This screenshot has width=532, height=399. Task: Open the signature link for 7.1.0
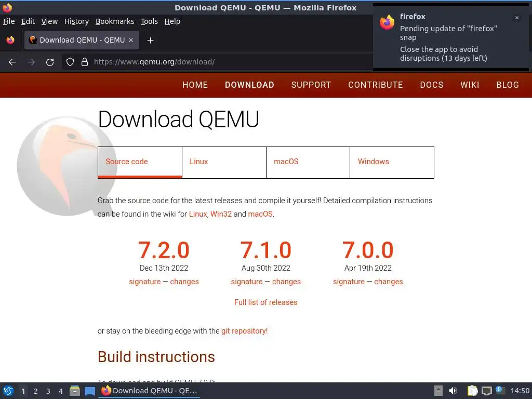pyautogui.click(x=247, y=282)
